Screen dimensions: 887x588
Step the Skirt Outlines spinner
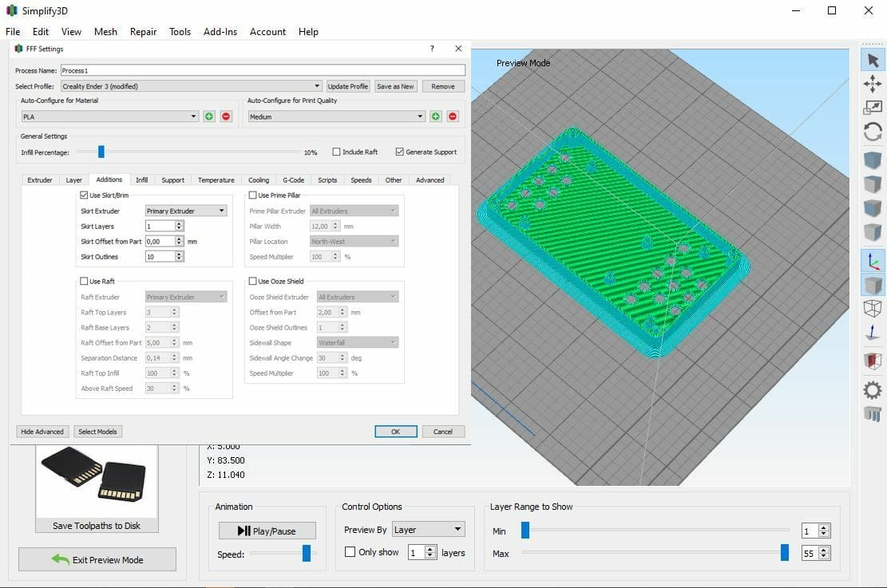180,257
